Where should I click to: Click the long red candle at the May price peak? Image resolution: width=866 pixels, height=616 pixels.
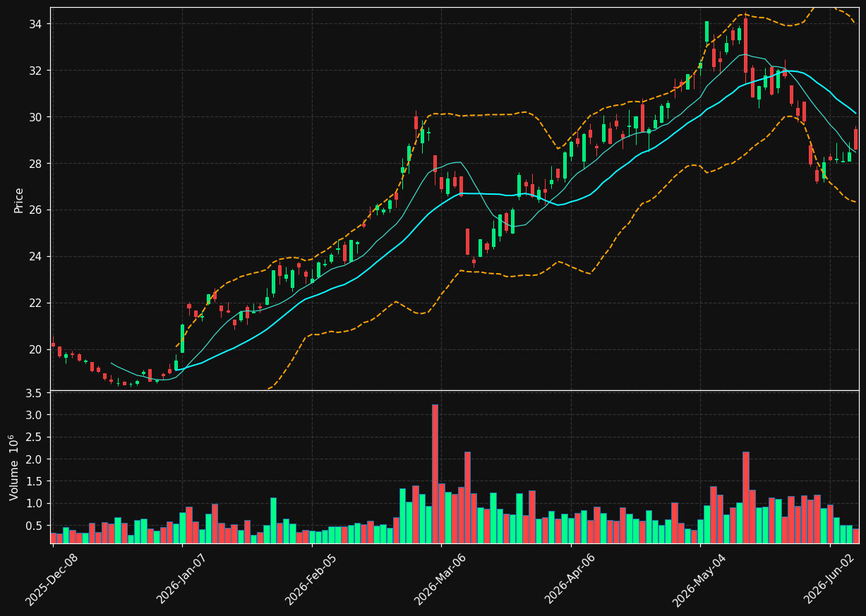[x=745, y=45]
